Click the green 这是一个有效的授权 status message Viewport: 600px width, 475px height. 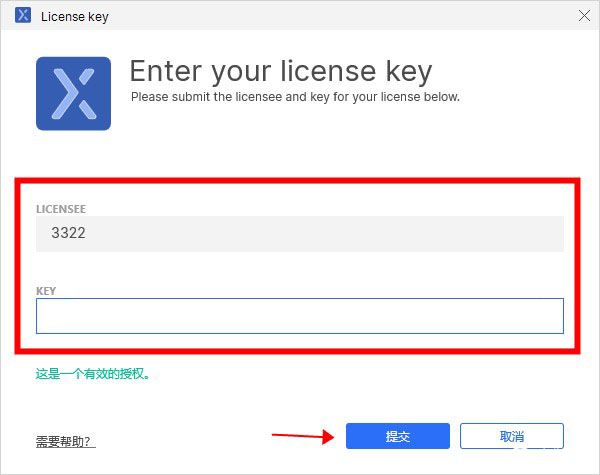tap(93, 374)
